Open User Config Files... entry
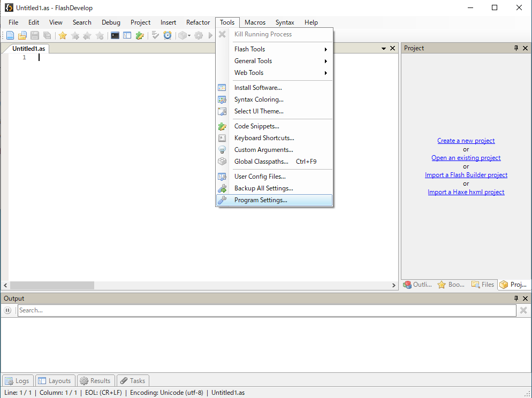 tap(274, 177)
